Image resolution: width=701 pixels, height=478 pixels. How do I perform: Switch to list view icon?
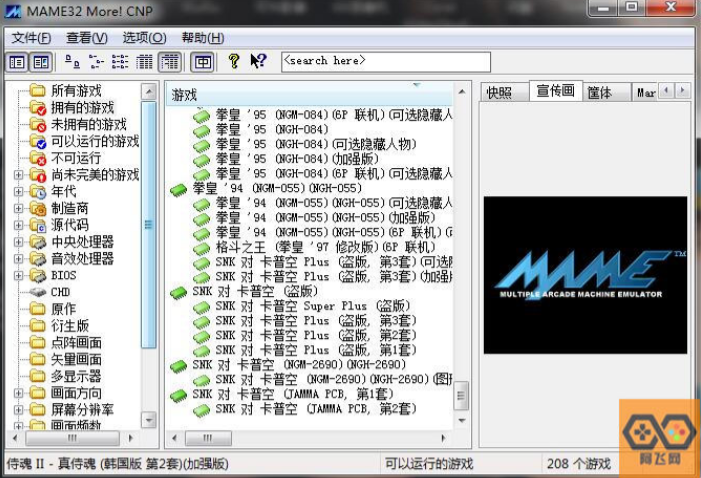tap(120, 62)
